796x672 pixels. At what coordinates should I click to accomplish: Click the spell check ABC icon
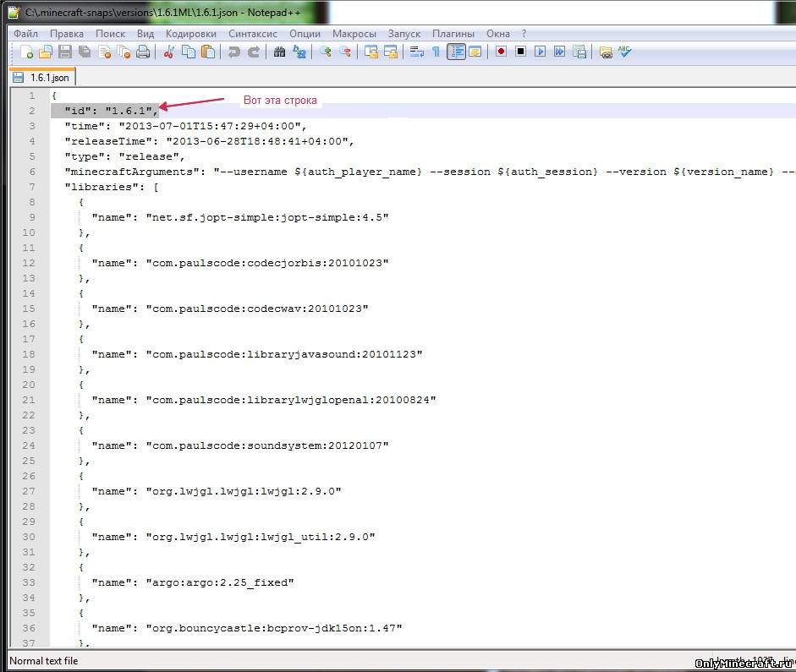(624, 52)
